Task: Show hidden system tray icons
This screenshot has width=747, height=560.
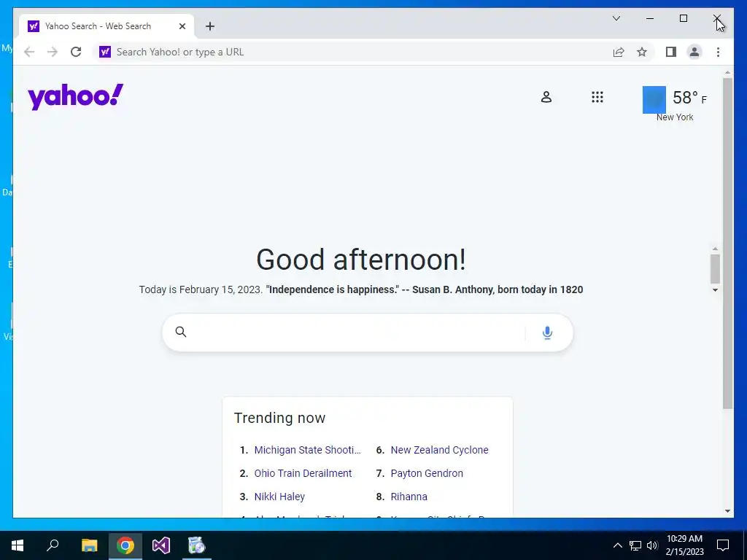Action: tap(617, 545)
